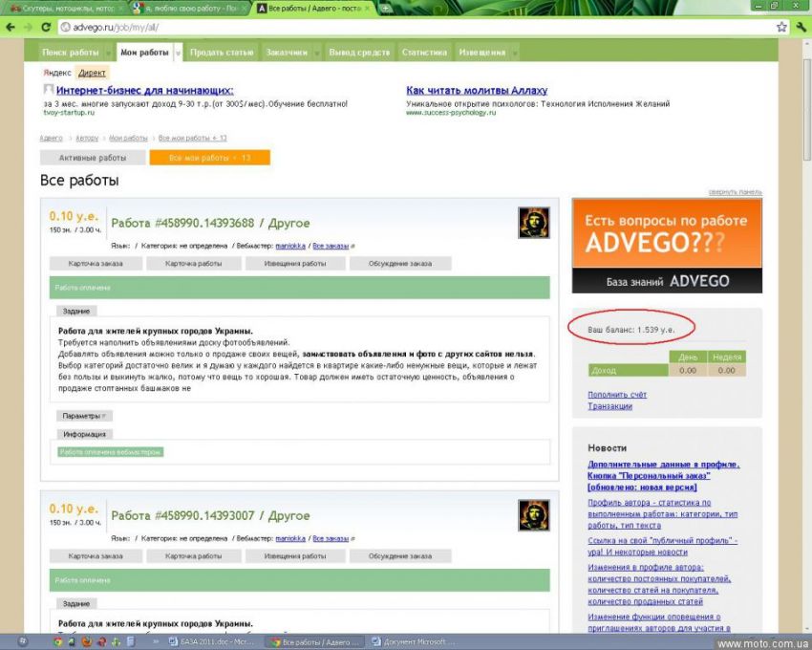Open the 'Транзакции' link
812x650 pixels.
point(610,406)
